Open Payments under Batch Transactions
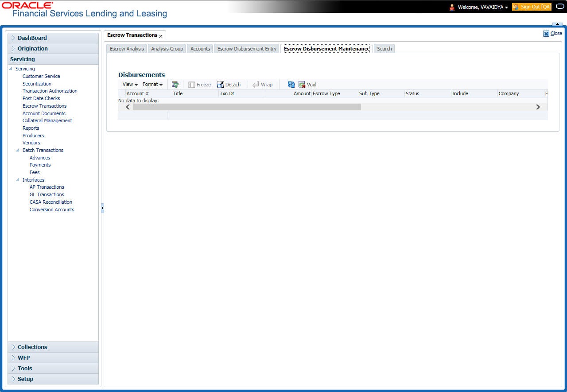 click(x=40, y=165)
